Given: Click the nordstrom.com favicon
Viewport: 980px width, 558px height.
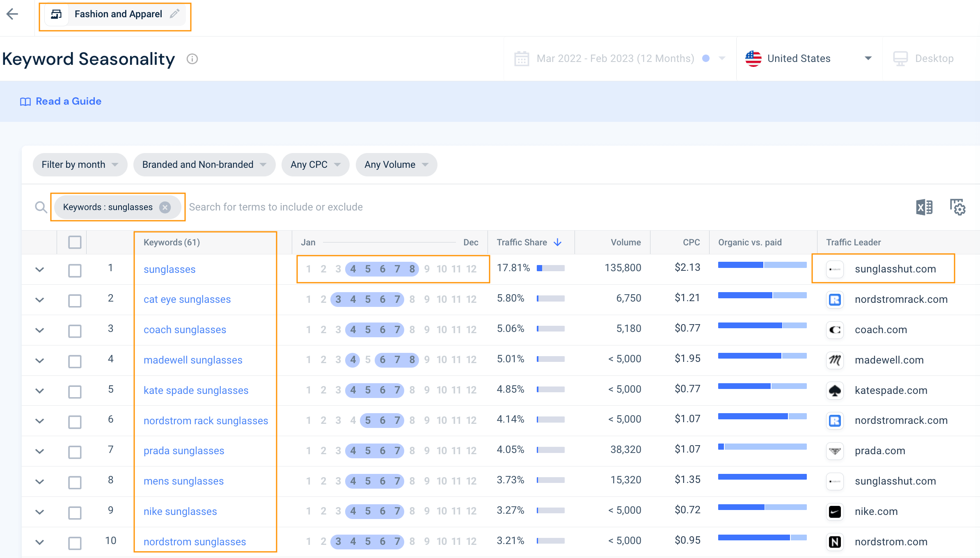Looking at the screenshot, I should coord(835,542).
